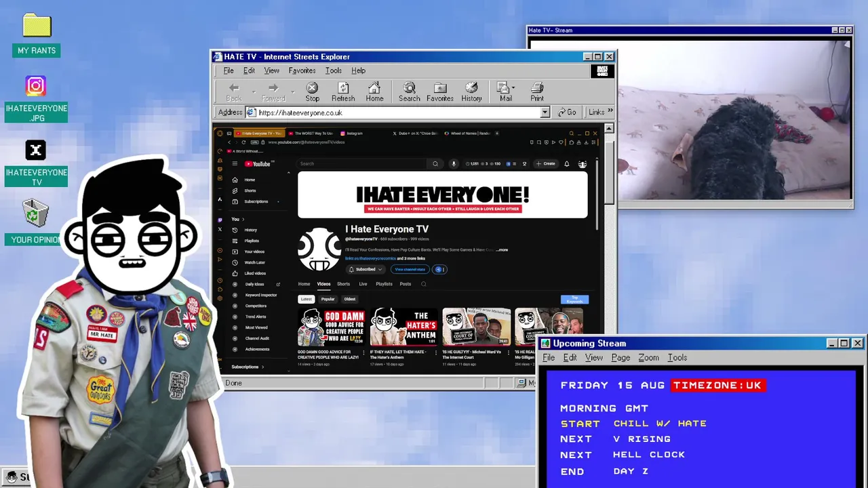Image resolution: width=868 pixels, height=488 pixels.
Task: Click View channel stats button
Action: click(410, 269)
